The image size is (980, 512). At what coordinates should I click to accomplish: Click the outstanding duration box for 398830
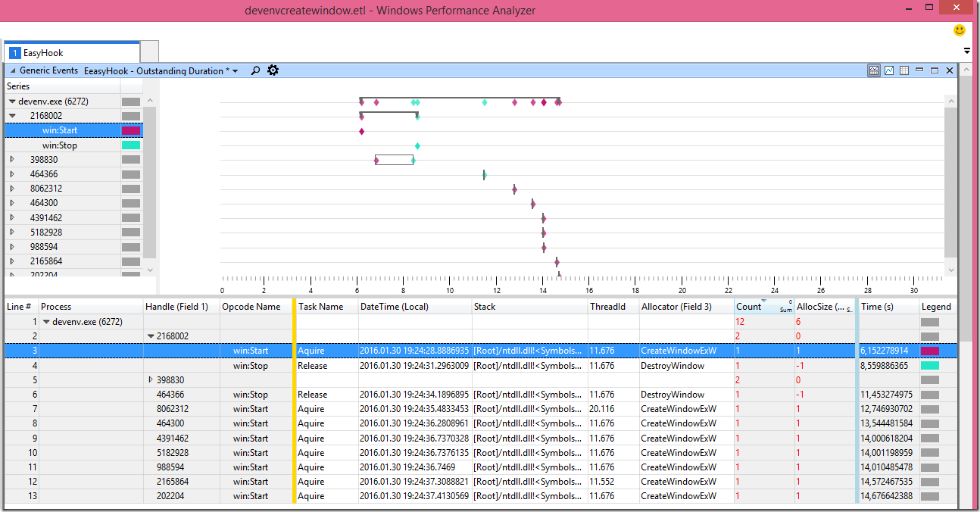point(394,160)
